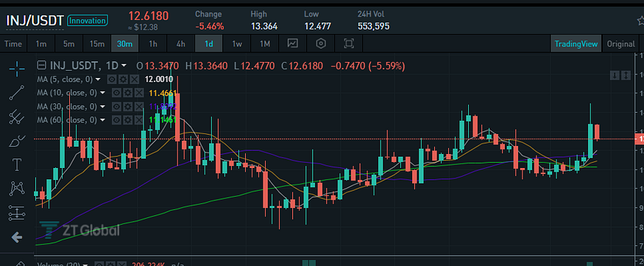
Task: Open settings for MA 60 indicator
Action: point(128,120)
